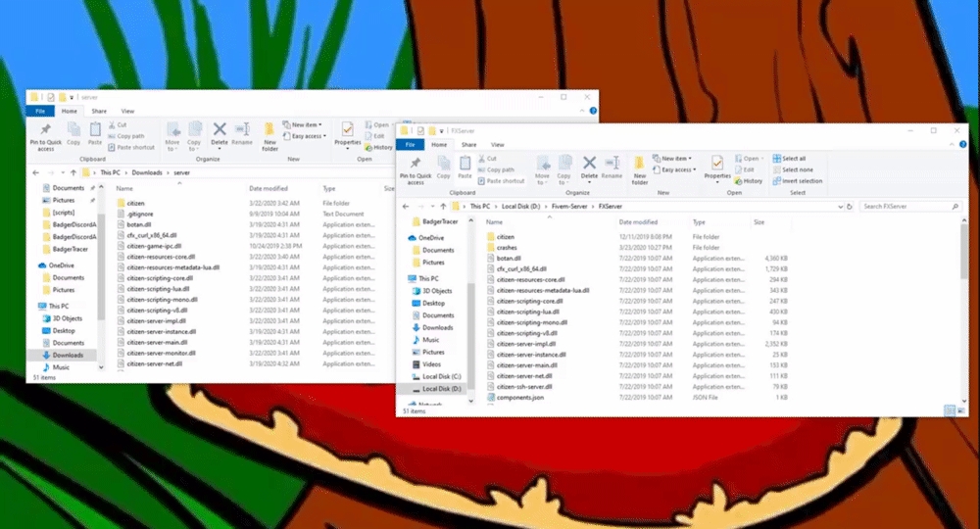Open Easy access dropdown in server window
The width and height of the screenshot is (980, 529).
307,136
